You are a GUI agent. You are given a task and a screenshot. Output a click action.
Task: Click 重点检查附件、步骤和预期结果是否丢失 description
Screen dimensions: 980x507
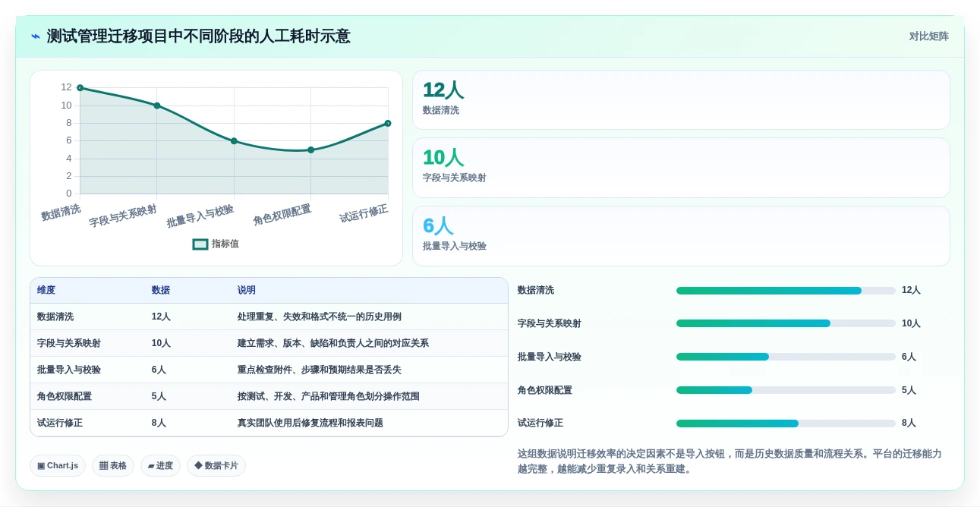click(320, 370)
